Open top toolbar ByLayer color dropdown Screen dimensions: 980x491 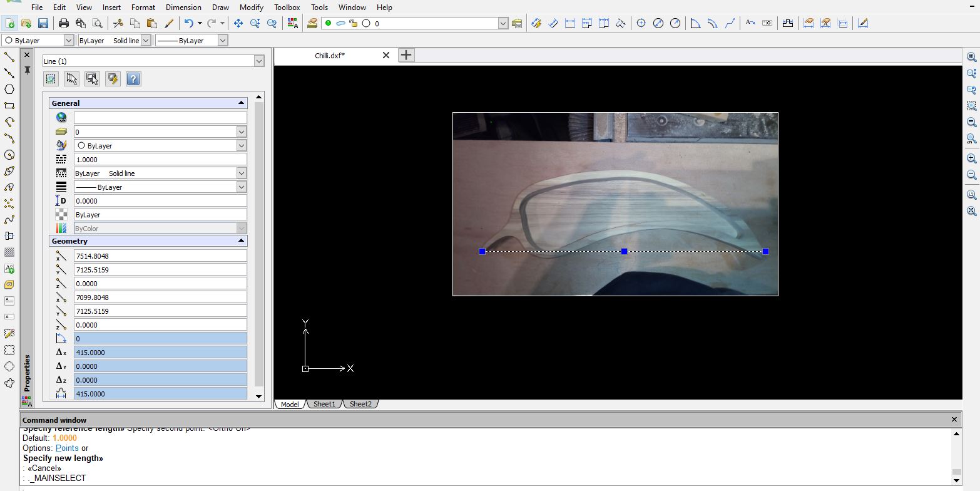click(69, 40)
